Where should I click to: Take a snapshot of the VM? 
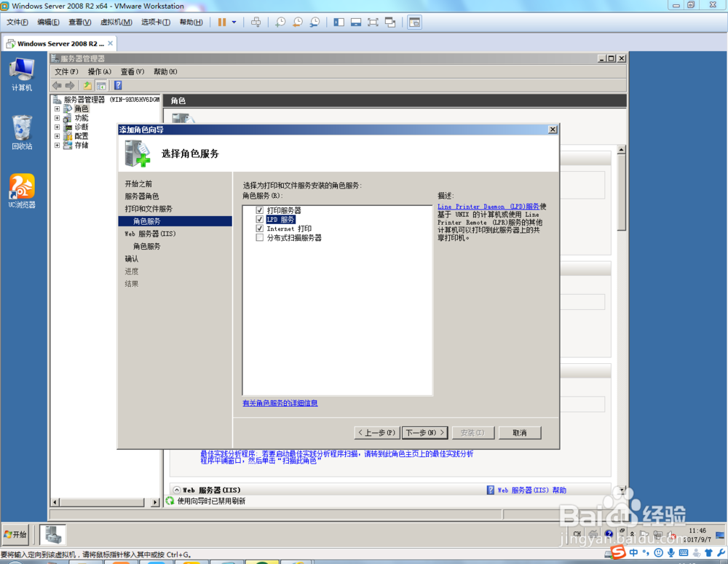click(x=280, y=23)
